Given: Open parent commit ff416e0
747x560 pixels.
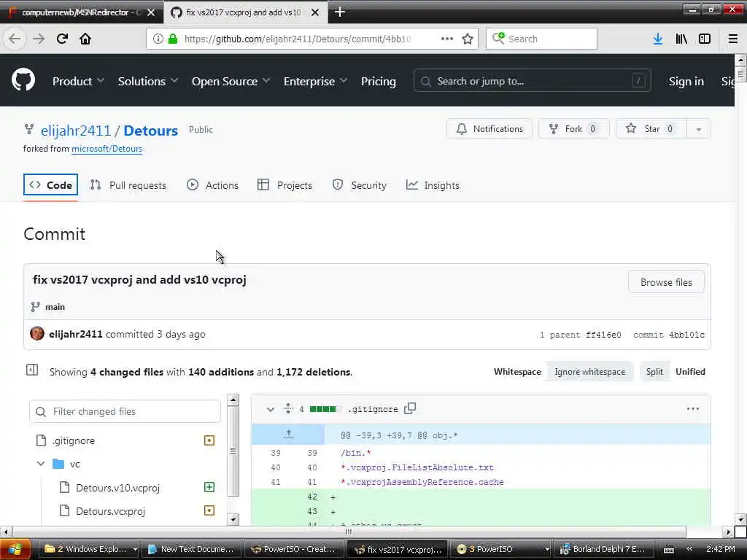Looking at the screenshot, I should click(x=603, y=334).
